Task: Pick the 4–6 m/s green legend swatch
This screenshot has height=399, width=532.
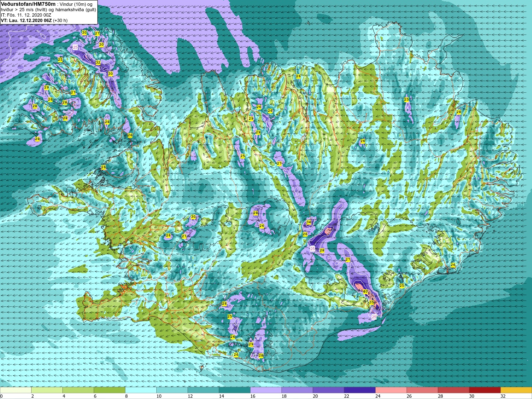Action: coord(78,390)
